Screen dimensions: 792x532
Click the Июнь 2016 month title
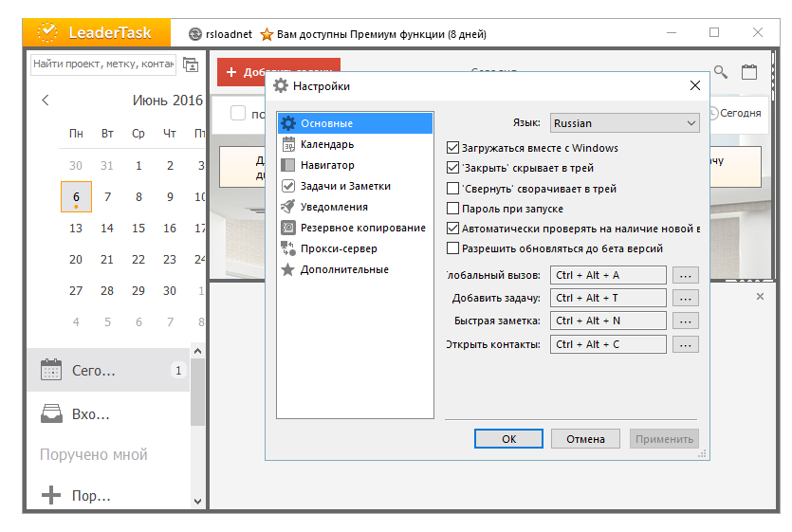(167, 100)
